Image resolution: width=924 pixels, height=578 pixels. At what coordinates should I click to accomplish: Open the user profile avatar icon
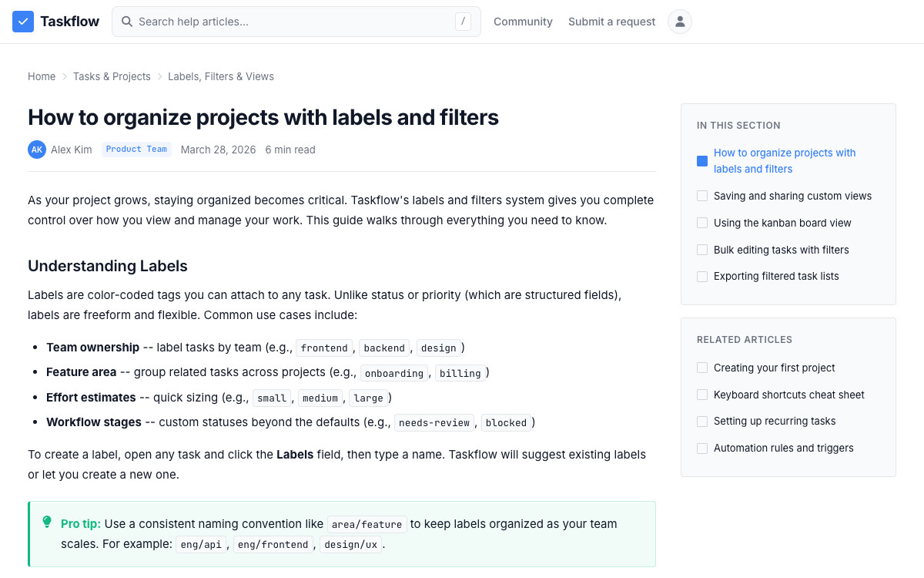(x=680, y=22)
